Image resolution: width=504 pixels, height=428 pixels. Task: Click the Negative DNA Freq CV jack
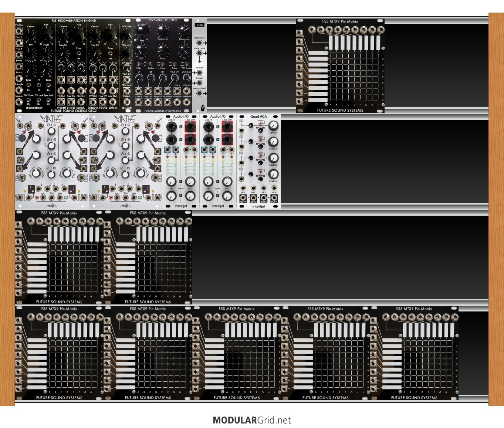coord(103,101)
